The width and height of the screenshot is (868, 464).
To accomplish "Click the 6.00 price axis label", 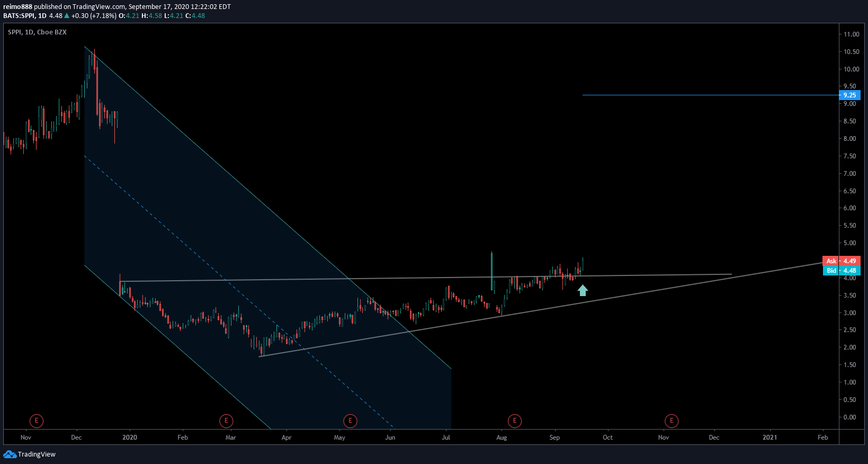I will [x=850, y=208].
